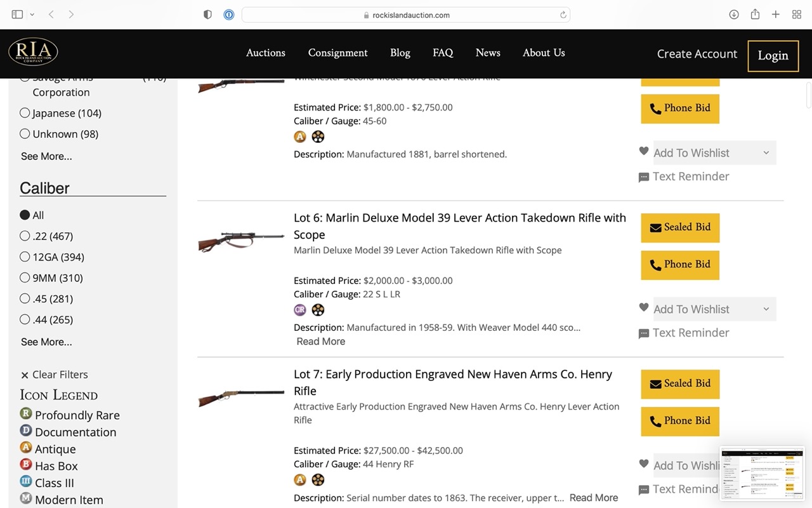Go forward with the browser forward arrow
Image resolution: width=812 pixels, height=508 pixels.
[71, 14]
